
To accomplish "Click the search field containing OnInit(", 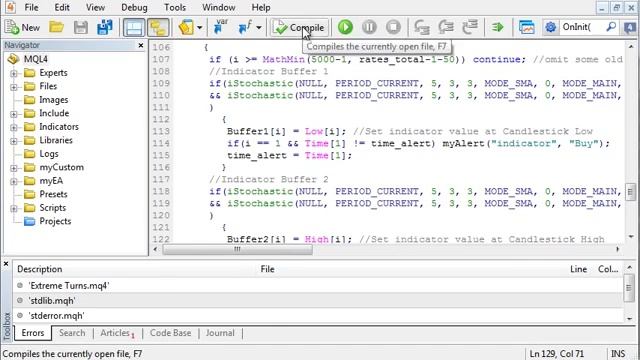I will 582,27.
